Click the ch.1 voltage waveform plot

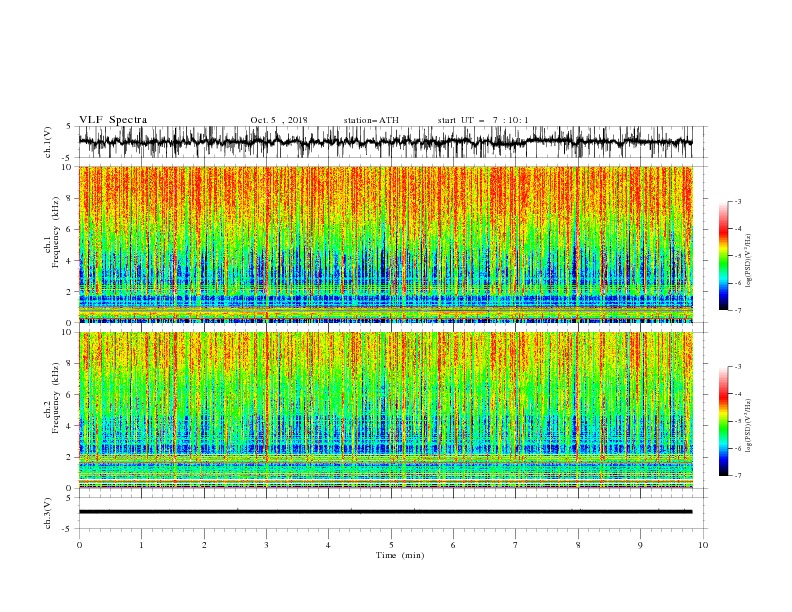pos(386,142)
